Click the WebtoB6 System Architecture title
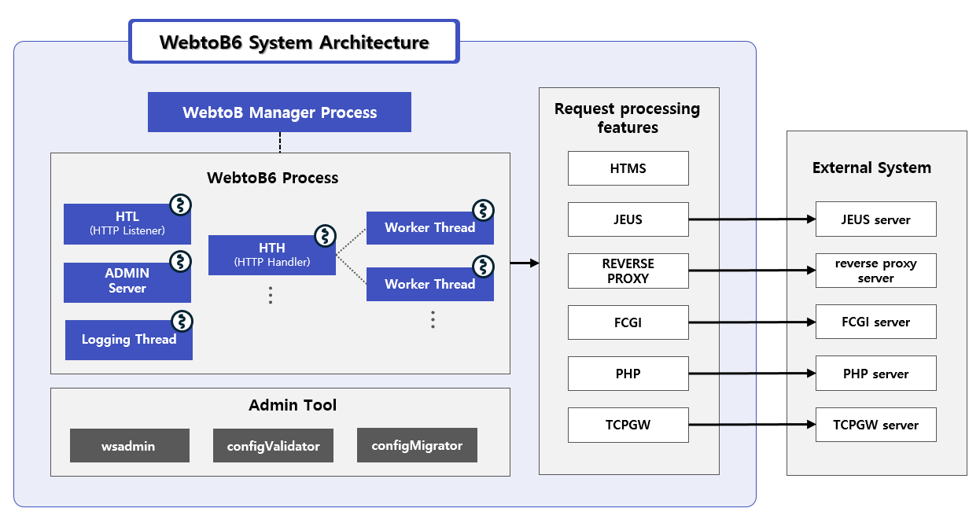Screen dimensions: 980x523 (x=293, y=42)
